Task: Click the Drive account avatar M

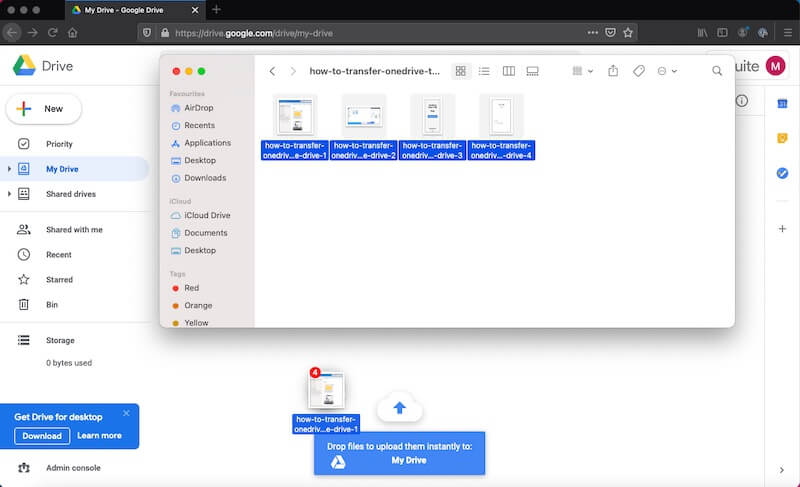Action: point(776,66)
